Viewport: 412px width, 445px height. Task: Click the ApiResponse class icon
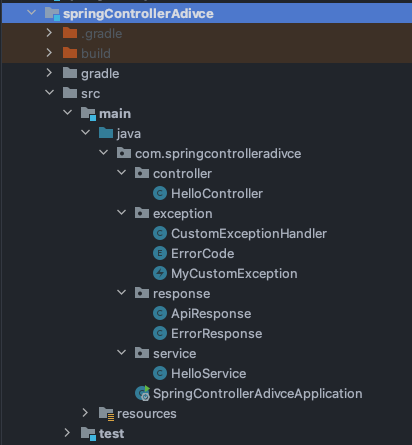click(160, 313)
